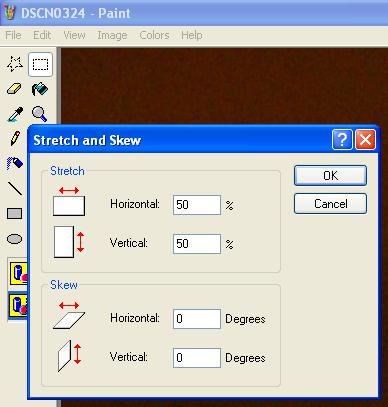Pick the Eraser tool
The height and width of the screenshot is (407, 388).
15,89
